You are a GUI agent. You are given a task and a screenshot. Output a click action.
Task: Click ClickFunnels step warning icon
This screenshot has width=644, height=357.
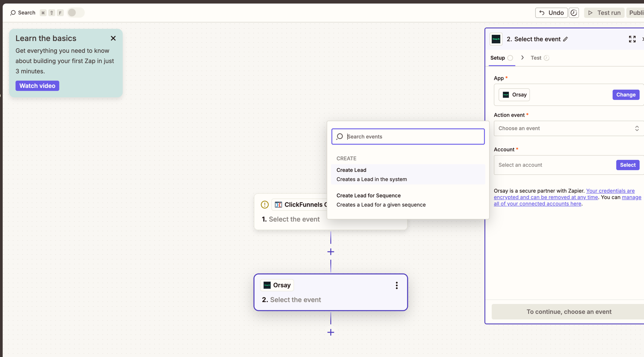265,205
